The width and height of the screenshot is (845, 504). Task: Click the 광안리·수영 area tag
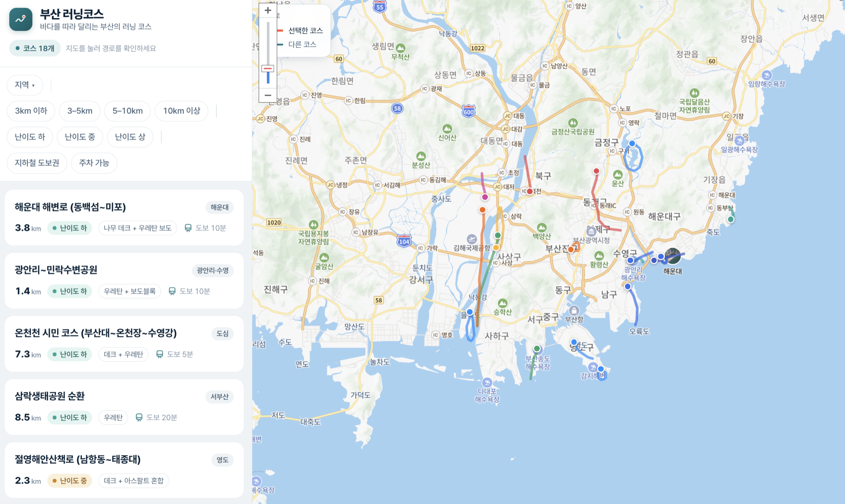tap(213, 271)
